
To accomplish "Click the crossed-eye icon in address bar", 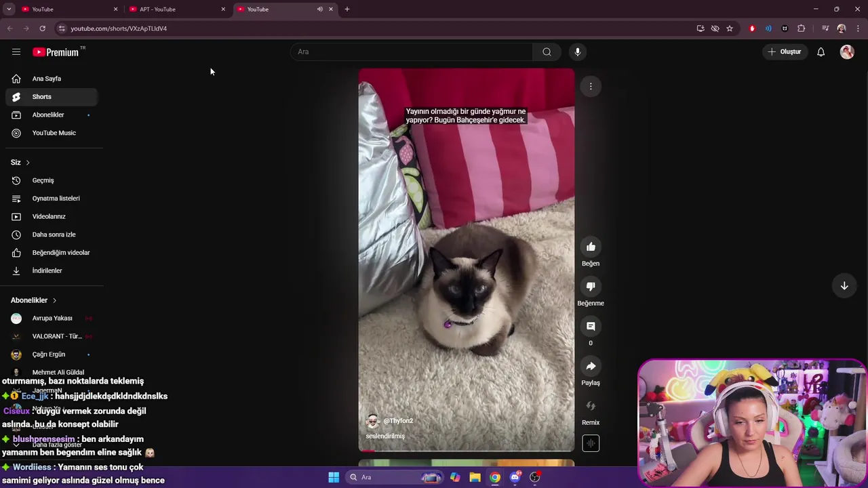I will (x=715, y=28).
